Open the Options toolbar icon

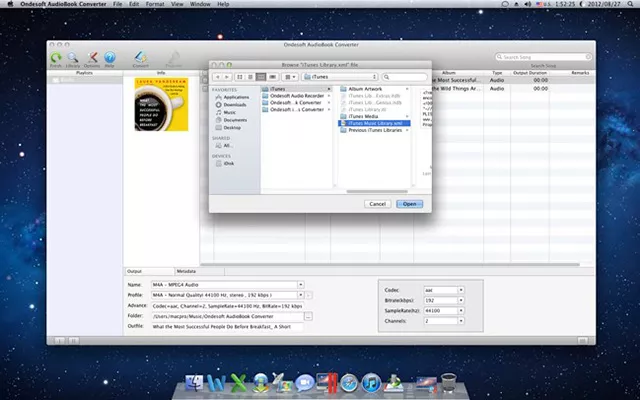(92, 59)
